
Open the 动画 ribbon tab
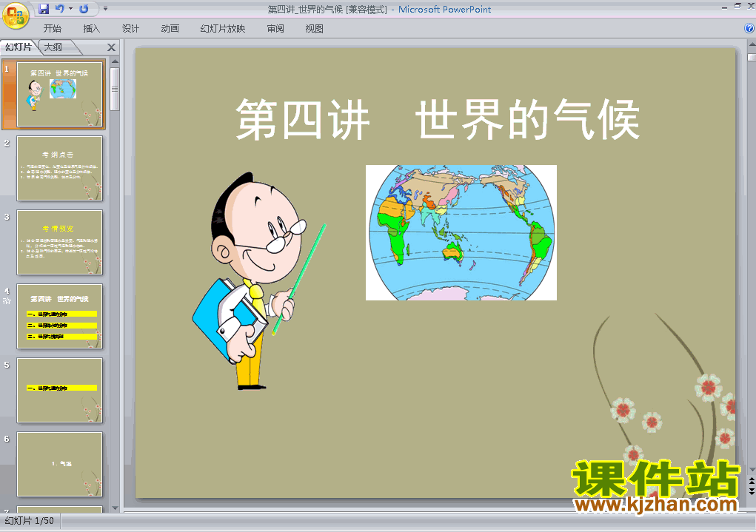[170, 28]
